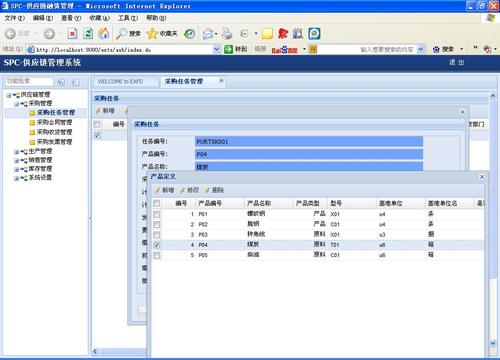Check the P05 product row checkbox
Image resolution: width=500 pixels, height=360 pixels.
[156, 255]
